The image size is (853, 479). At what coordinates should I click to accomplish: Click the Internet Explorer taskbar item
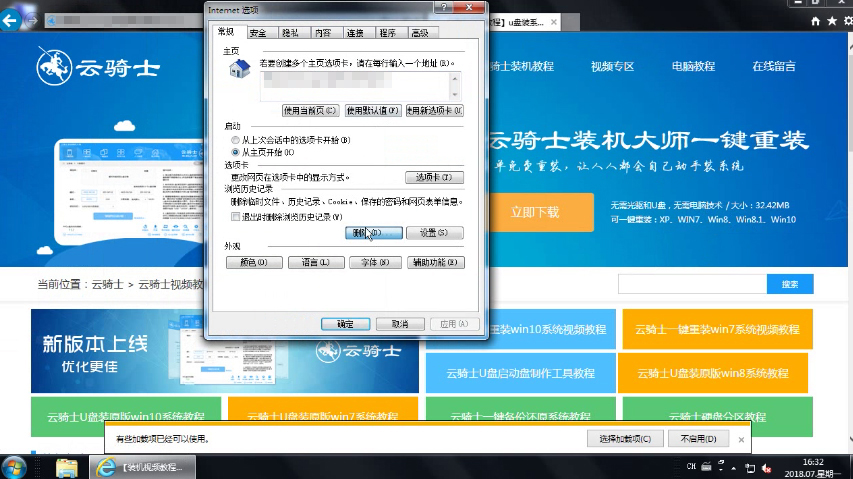(x=141, y=468)
